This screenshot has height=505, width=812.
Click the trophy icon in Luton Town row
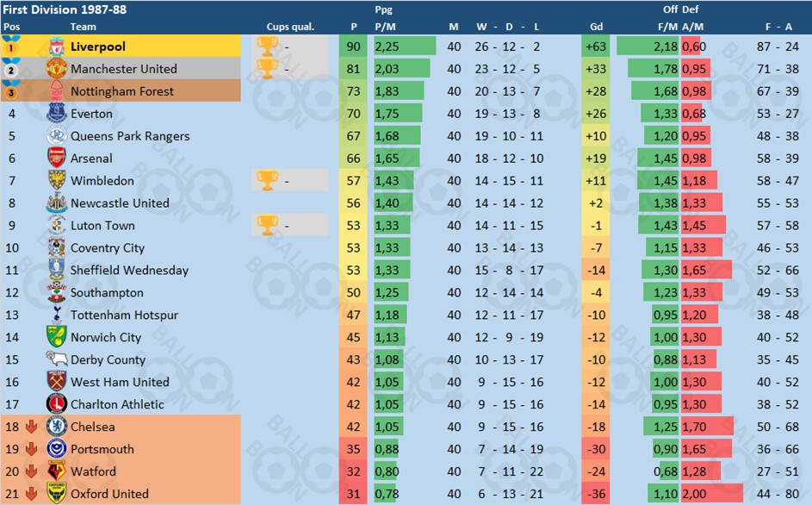coord(267,225)
